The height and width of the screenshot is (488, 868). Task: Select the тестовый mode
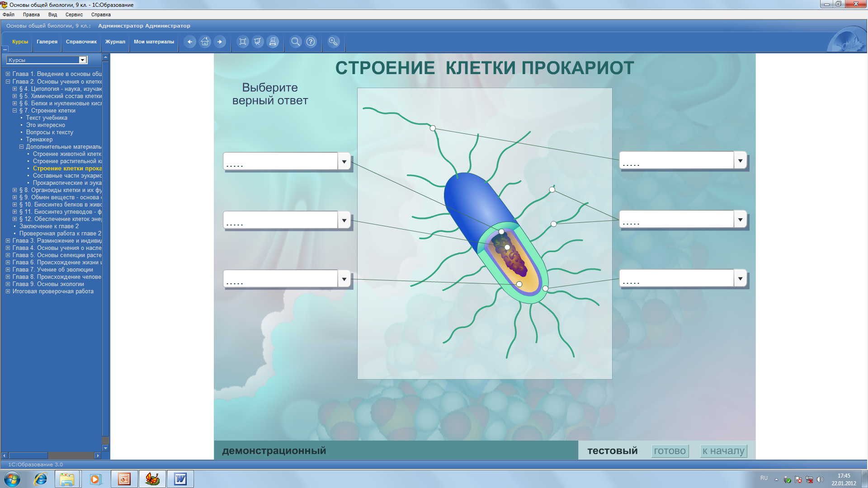(613, 450)
